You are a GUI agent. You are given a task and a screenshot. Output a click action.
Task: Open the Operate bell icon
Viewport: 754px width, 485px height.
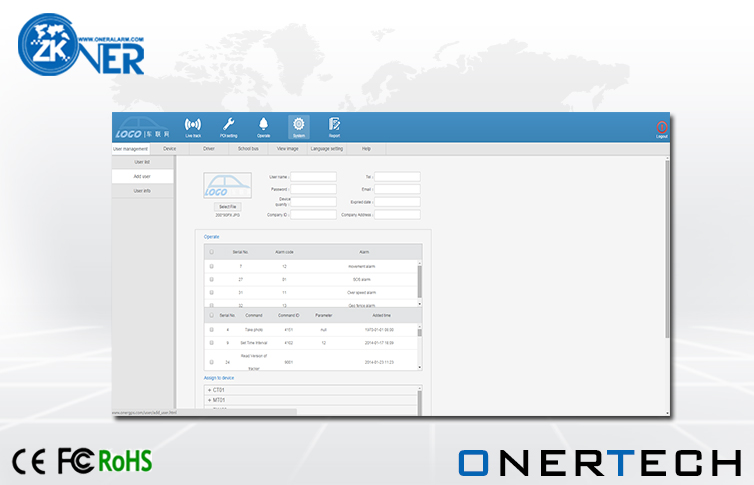point(264,127)
